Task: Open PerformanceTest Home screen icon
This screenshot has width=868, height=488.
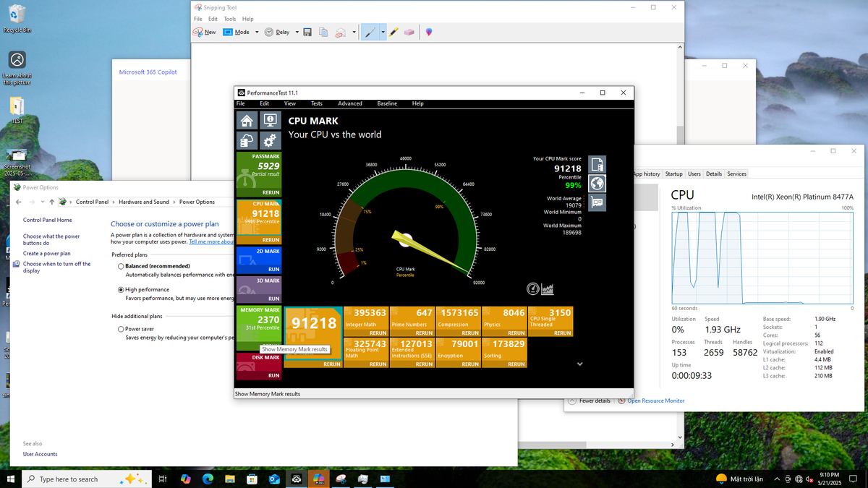Action: [x=247, y=120]
